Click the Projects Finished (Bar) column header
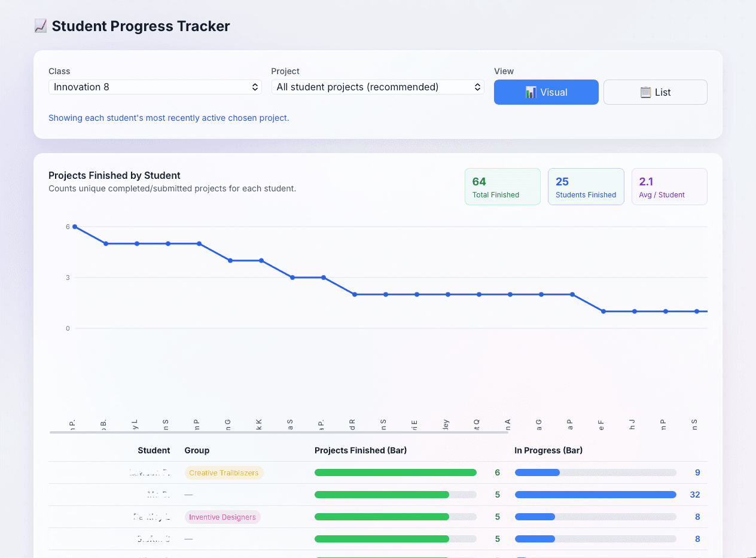The width and height of the screenshot is (756, 558). (360, 450)
